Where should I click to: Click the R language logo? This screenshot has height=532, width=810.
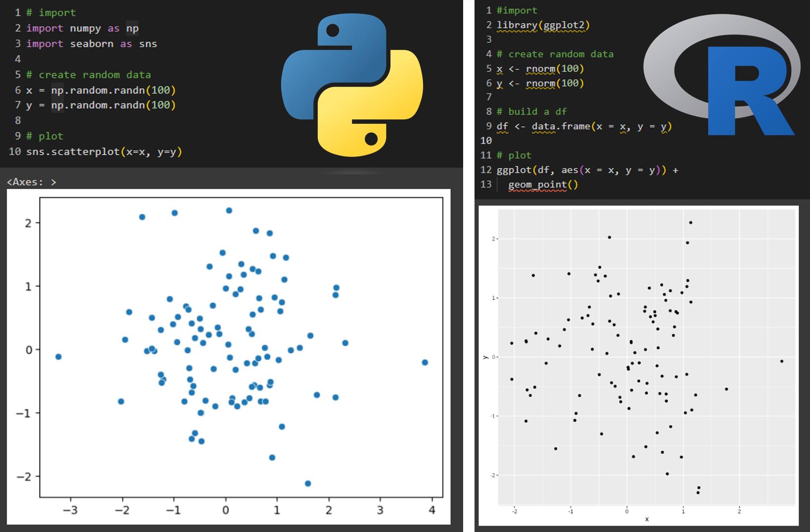point(721,74)
